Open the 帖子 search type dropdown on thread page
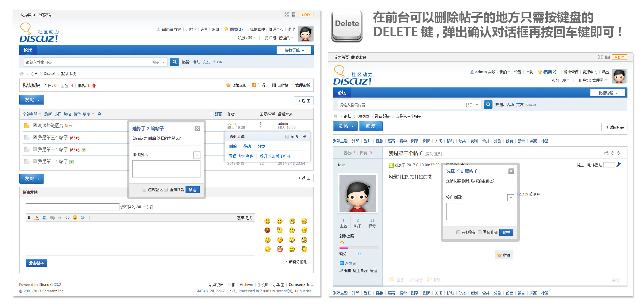 472,105
